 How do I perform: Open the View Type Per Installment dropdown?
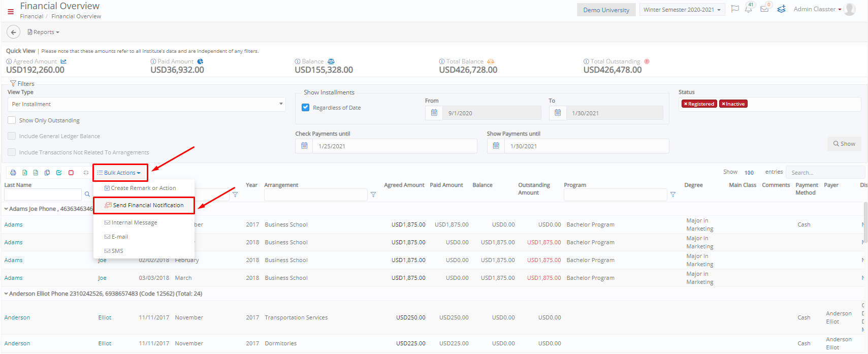(146, 104)
